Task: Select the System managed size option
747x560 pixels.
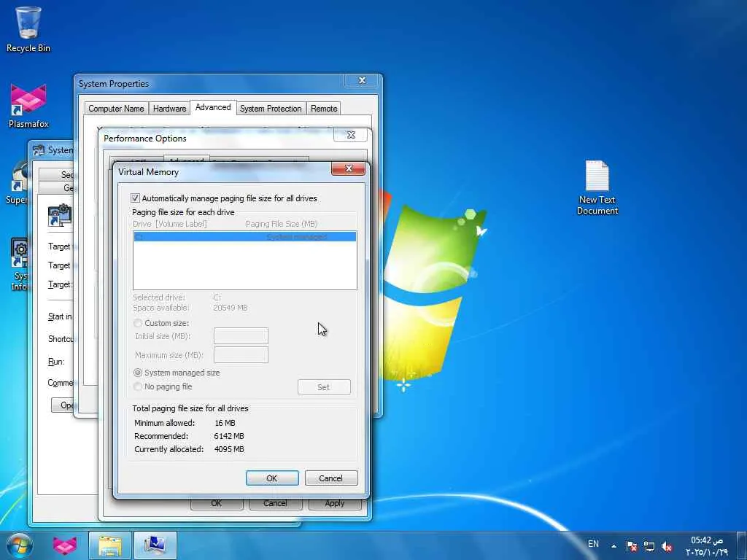Action: coord(138,373)
